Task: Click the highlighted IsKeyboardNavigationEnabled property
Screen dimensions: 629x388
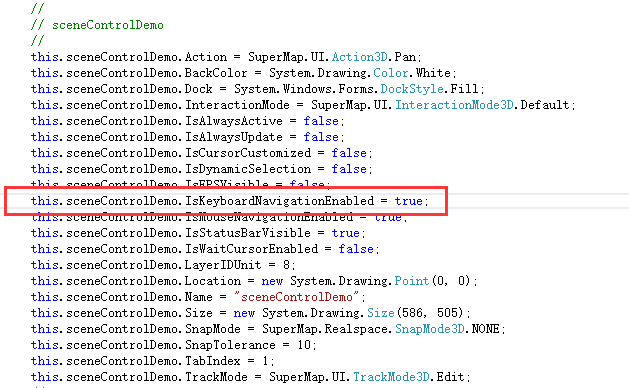Action: (x=279, y=201)
